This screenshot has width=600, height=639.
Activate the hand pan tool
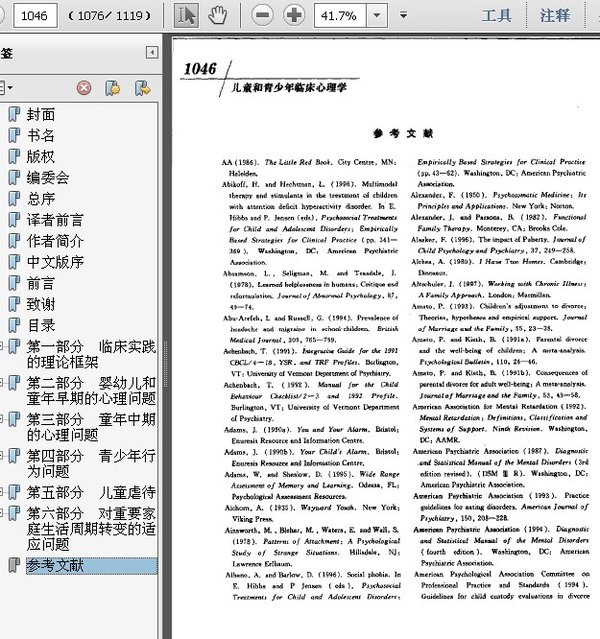click(217, 15)
